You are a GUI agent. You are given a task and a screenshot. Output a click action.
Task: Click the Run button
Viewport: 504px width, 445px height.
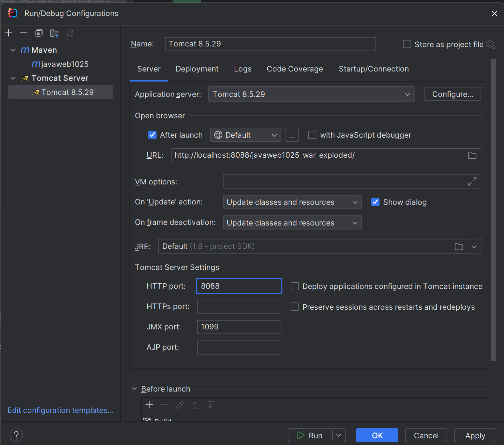(310, 435)
